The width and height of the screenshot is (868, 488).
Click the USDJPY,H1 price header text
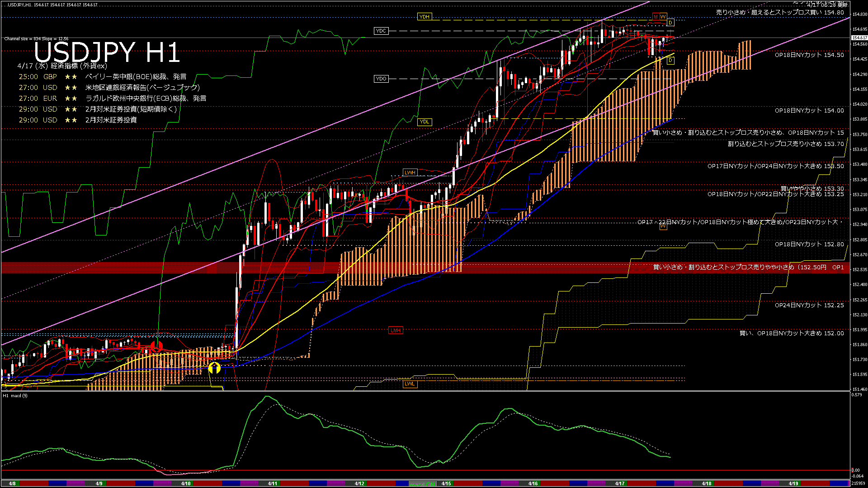[52, 5]
